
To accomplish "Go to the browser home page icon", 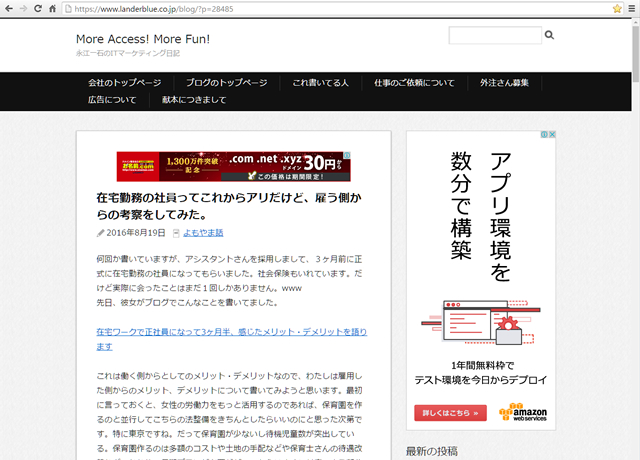I will [x=52, y=8].
